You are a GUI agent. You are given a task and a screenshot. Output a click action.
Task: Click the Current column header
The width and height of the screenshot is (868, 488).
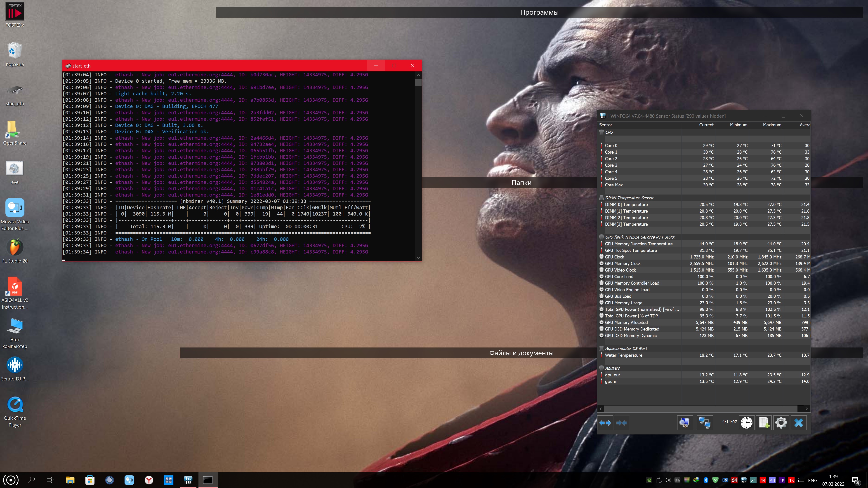tap(706, 125)
